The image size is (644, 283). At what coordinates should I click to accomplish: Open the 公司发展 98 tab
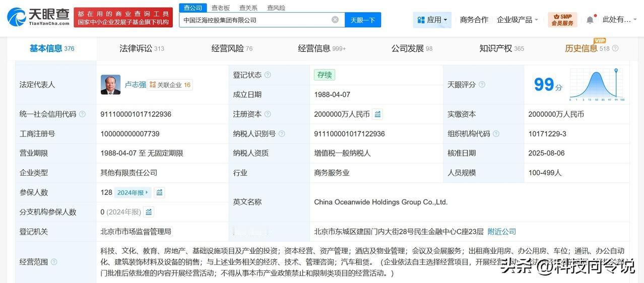click(412, 48)
